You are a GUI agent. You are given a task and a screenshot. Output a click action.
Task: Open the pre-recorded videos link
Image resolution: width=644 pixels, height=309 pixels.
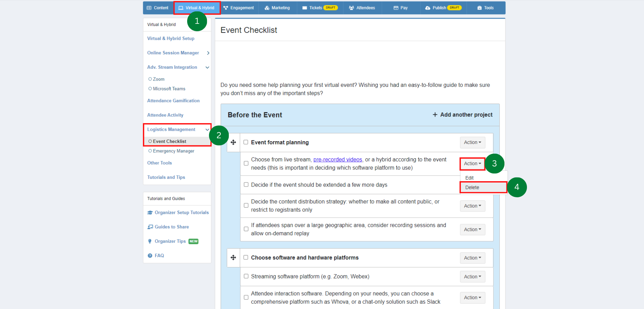click(x=338, y=160)
